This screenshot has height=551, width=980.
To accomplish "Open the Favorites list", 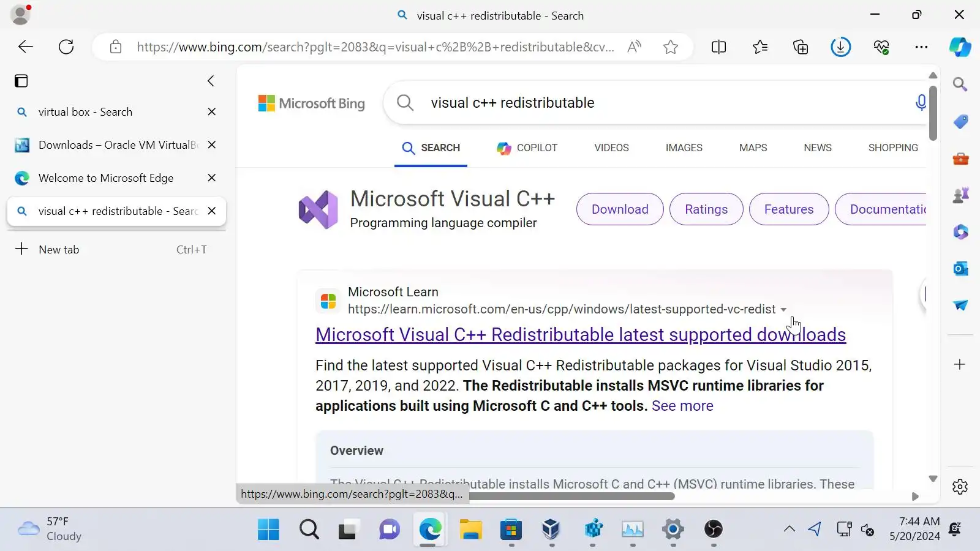I will (760, 47).
